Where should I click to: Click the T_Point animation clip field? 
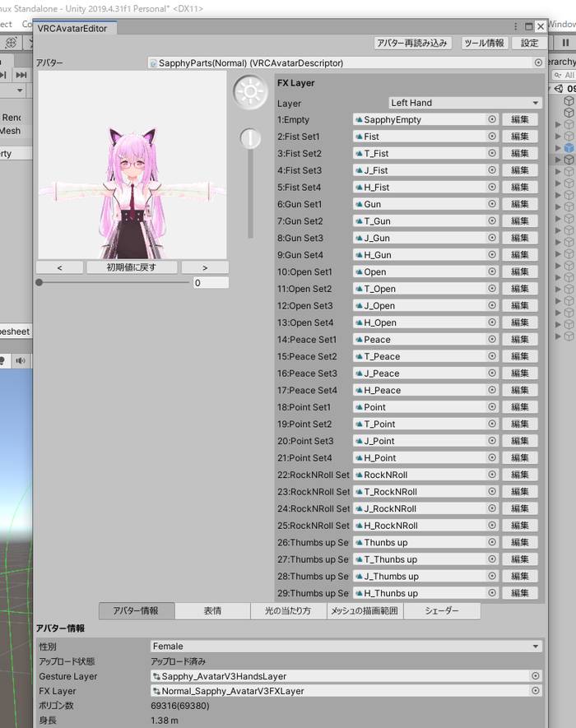coord(425,424)
